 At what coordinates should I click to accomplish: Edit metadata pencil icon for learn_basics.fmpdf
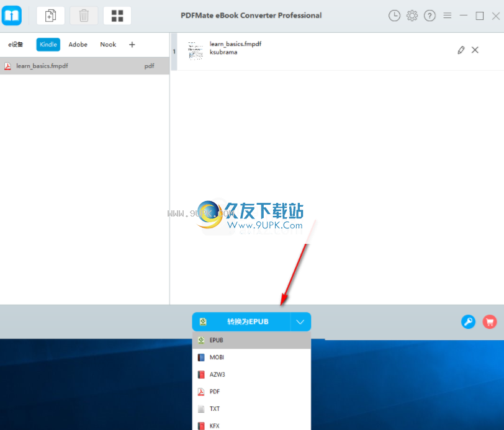coord(461,50)
